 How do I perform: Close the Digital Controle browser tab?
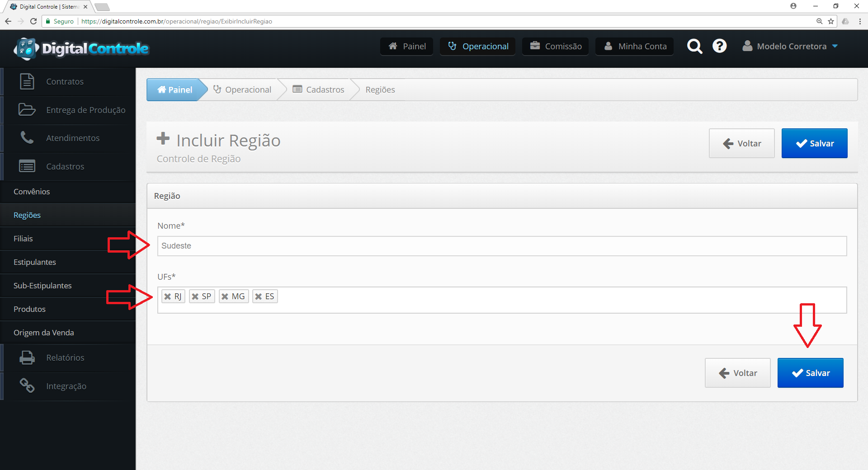coord(85,7)
